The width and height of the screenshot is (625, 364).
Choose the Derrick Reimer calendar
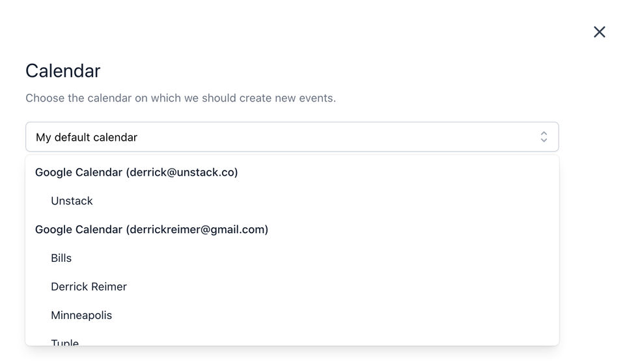tap(89, 287)
